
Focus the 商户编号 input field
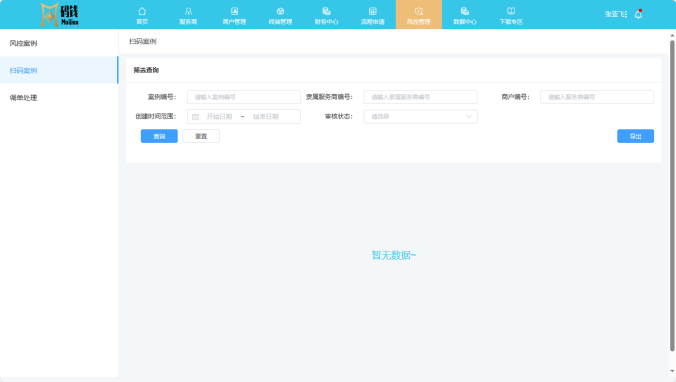(x=597, y=97)
